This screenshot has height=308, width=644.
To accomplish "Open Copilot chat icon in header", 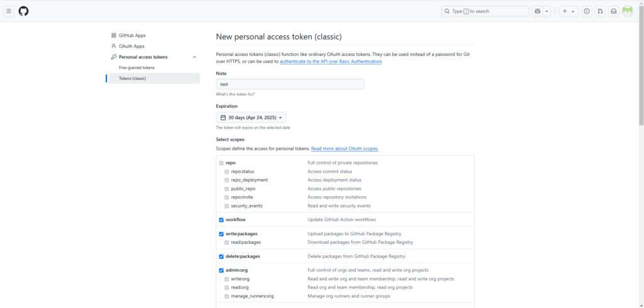I will point(537,11).
